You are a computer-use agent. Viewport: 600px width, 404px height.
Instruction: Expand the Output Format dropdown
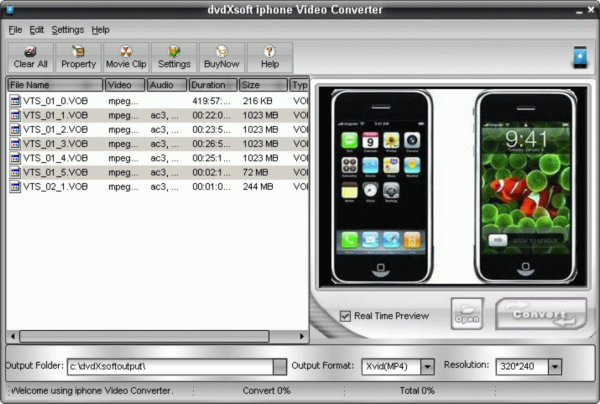pos(428,367)
